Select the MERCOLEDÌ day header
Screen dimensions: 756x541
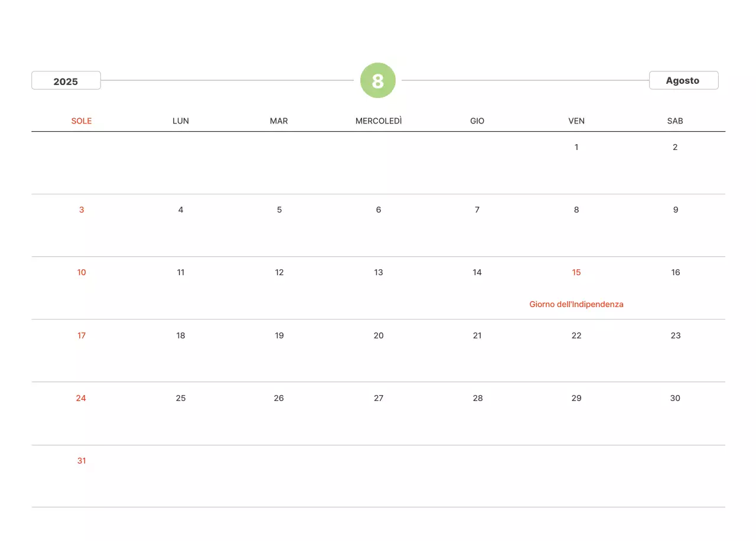[379, 121]
